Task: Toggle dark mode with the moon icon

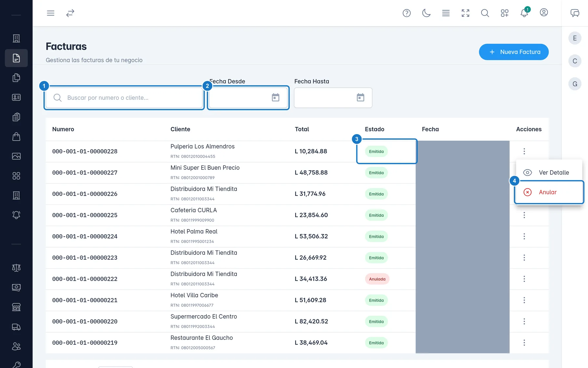Action: coord(426,13)
